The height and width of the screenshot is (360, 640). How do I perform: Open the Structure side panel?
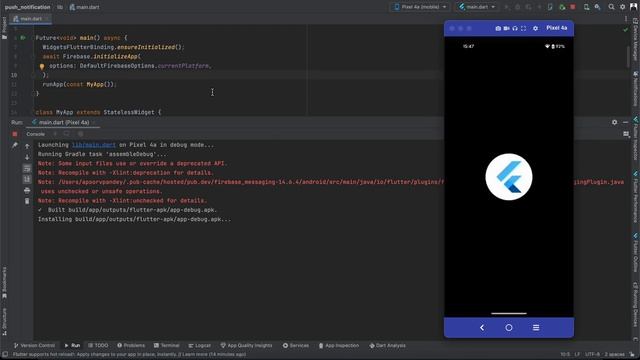4,322
